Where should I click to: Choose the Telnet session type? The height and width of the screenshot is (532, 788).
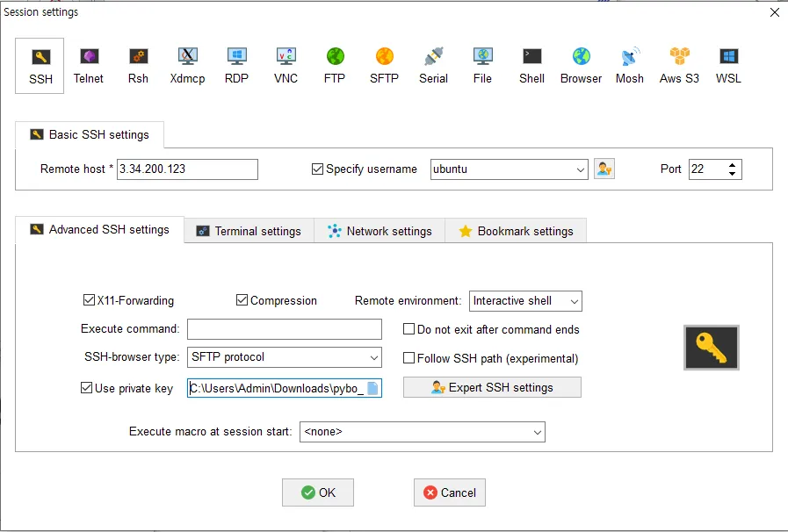[x=89, y=66]
